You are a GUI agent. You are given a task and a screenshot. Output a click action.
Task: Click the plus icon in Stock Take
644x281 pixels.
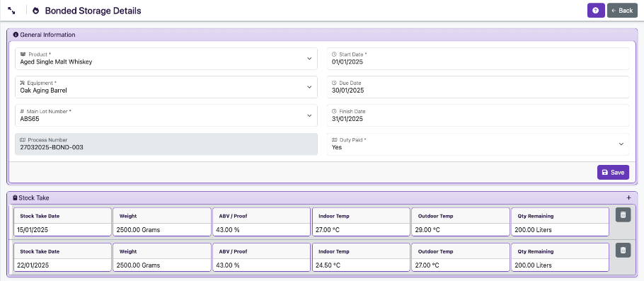pyautogui.click(x=628, y=197)
